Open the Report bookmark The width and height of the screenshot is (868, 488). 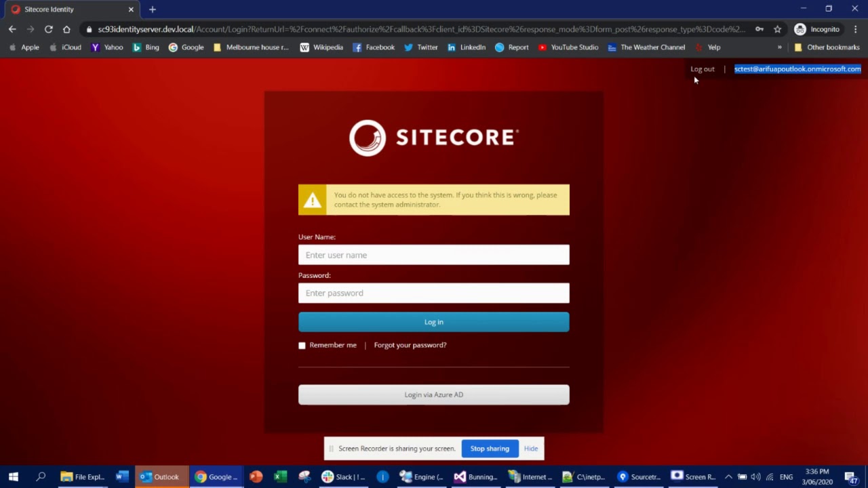pos(511,47)
